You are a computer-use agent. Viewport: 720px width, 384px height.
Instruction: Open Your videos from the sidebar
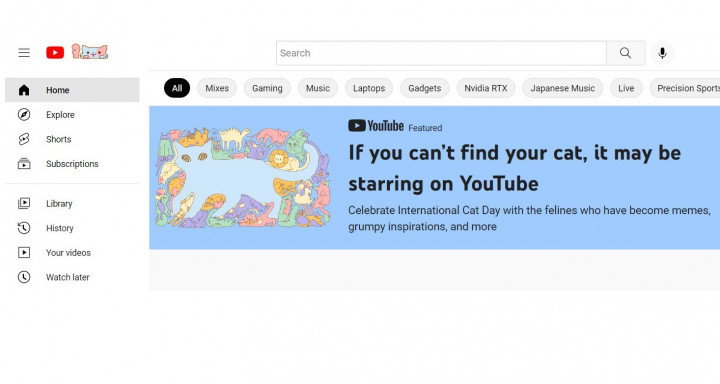pos(72,252)
